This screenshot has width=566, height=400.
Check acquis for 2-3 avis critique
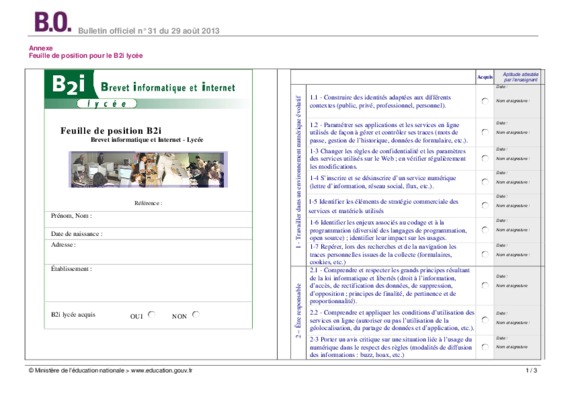coord(485,347)
